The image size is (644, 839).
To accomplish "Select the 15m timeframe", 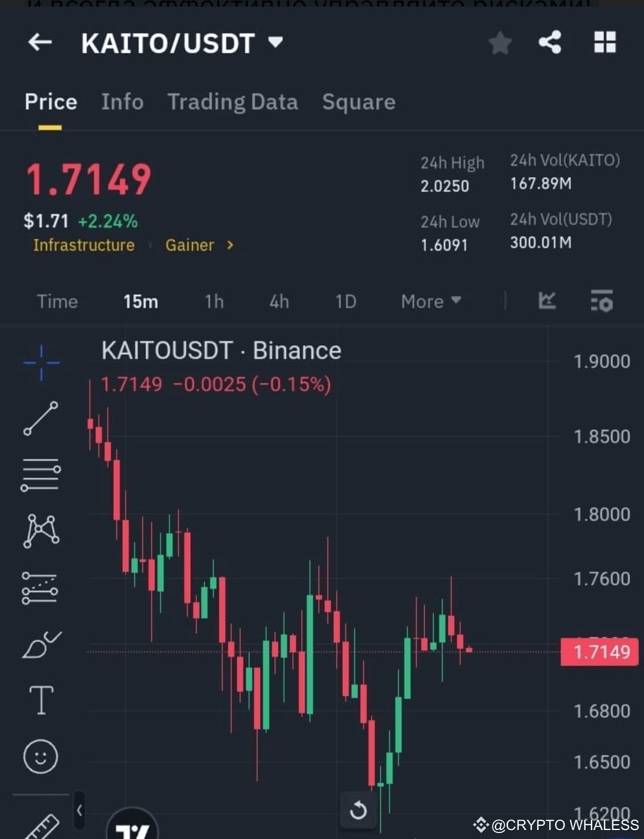I will (x=141, y=302).
